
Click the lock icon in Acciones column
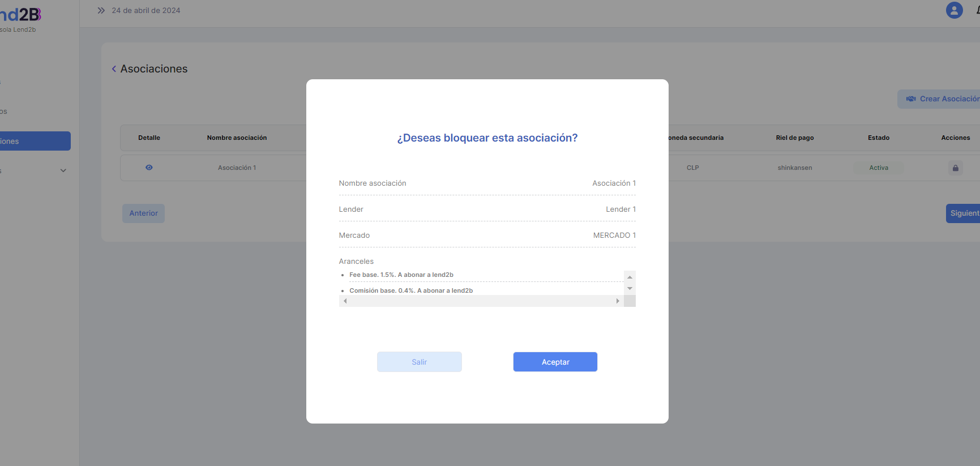click(955, 168)
